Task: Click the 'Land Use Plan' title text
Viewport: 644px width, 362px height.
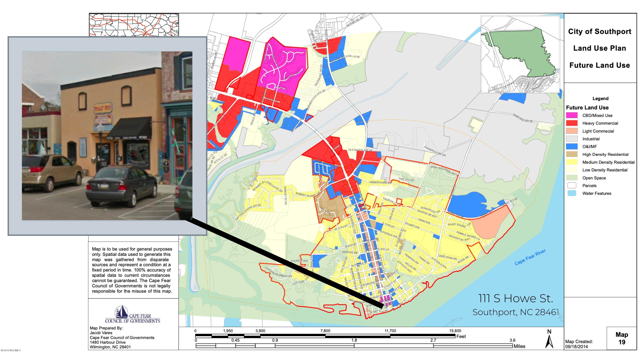Action: (600, 48)
